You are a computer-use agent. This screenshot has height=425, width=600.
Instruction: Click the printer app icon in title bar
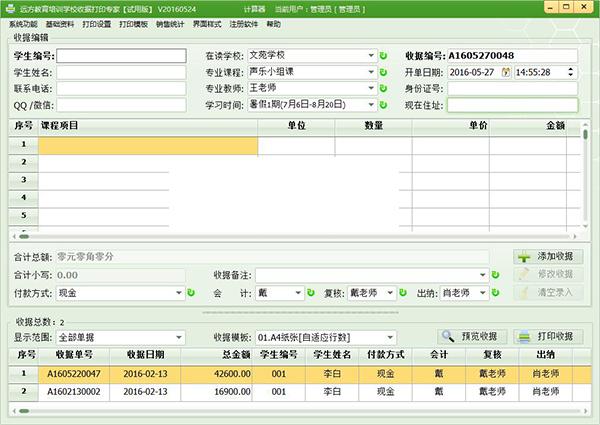tap(10, 8)
